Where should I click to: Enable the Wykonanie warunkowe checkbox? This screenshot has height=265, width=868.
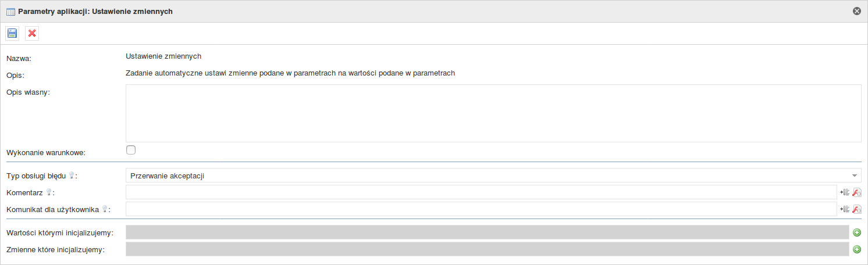point(131,150)
